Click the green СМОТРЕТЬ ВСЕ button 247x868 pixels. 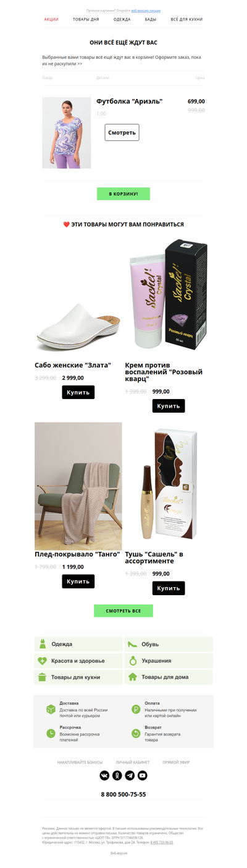coord(124,611)
